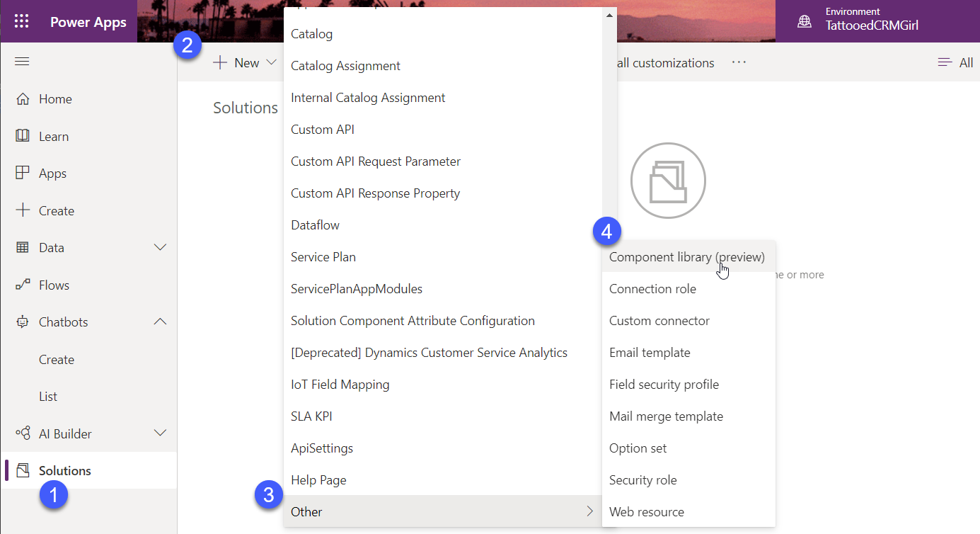Open the All filter icon top right
This screenshot has height=534, width=980.
click(945, 62)
